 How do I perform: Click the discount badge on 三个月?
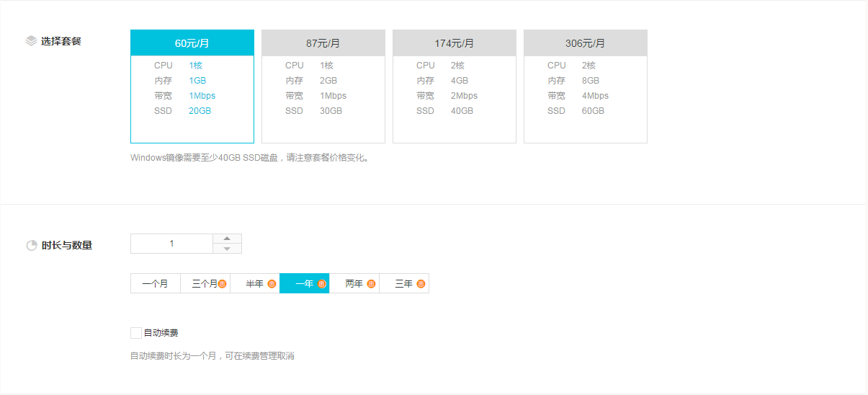(x=223, y=284)
